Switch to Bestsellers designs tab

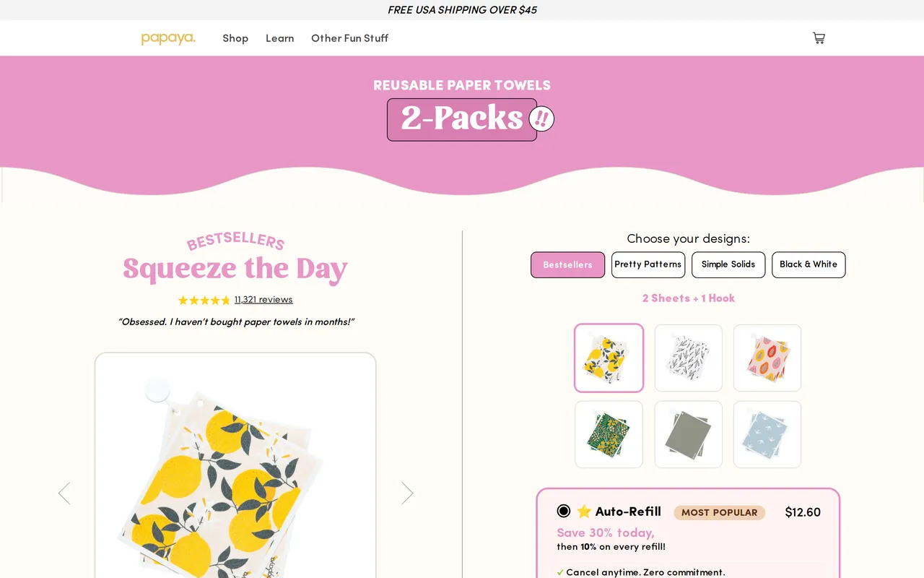coord(567,264)
